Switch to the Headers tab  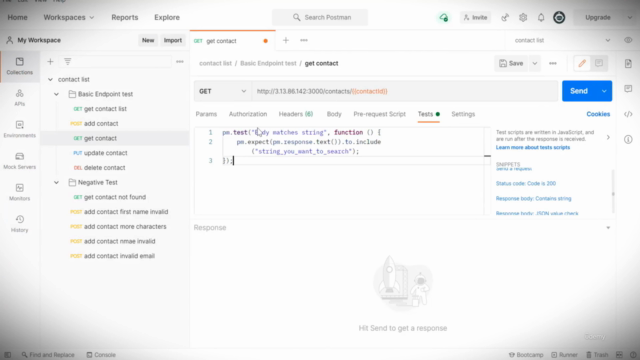[296, 114]
